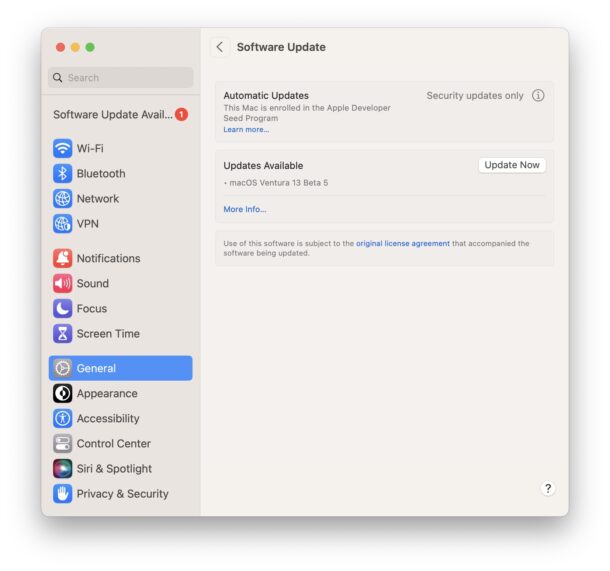This screenshot has height=571, width=610.
Task: Open Wi-Fi settings icon
Action: point(62,149)
